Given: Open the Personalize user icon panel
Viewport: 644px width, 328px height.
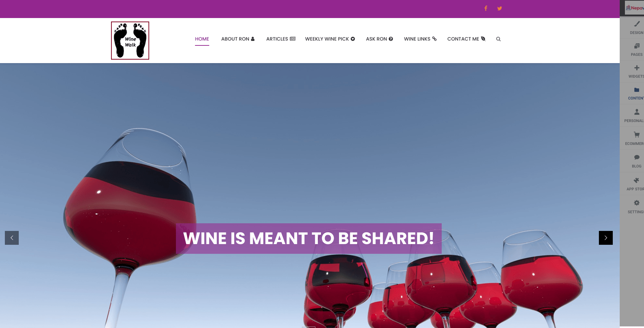Looking at the screenshot, I should pos(636,115).
